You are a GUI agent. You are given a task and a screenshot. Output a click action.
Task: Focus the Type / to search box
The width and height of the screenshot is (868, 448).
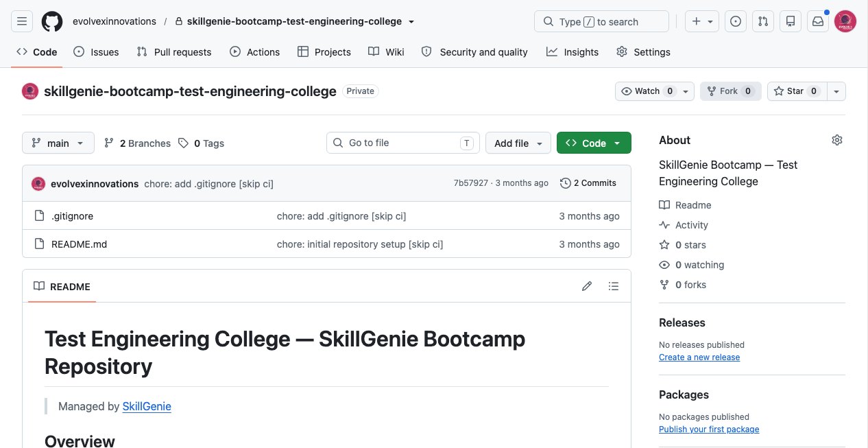601,21
